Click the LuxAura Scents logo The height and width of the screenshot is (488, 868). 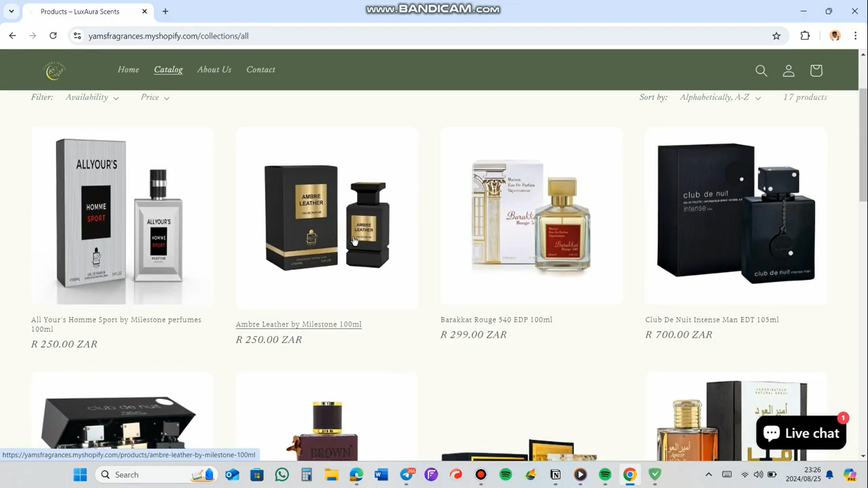(x=54, y=70)
